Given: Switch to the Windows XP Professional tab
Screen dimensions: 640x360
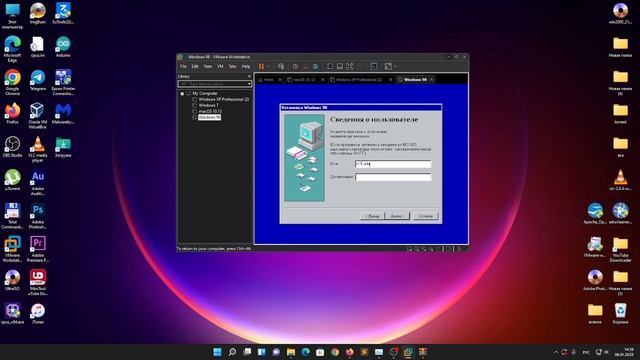Looking at the screenshot, I should click(x=358, y=80).
